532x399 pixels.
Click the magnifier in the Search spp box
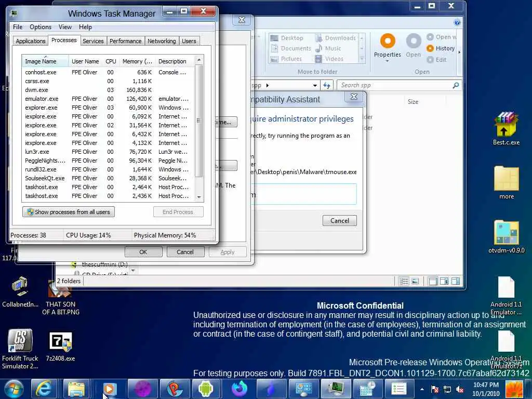[x=456, y=85]
